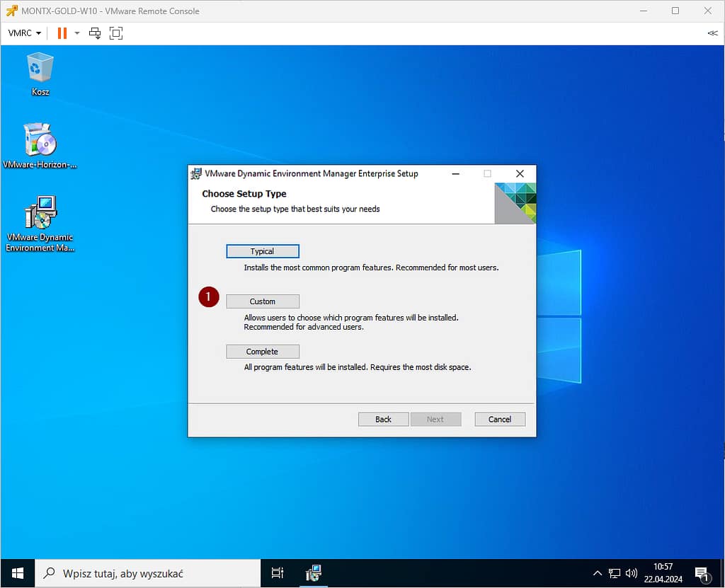The width and height of the screenshot is (725, 588).
Task: Enter full screen mode in VMRC
Action: click(x=116, y=33)
